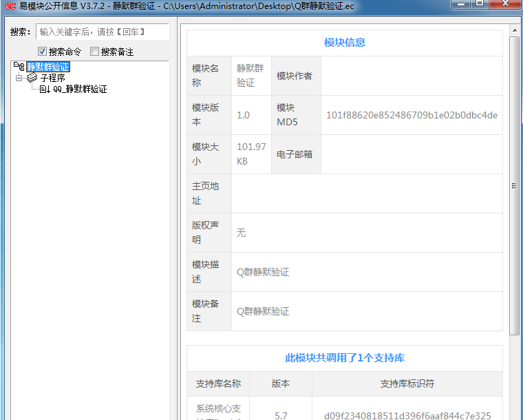The width and height of the screenshot is (523, 420).
Task: Click the vertical scrollbar thumb
Action: pos(514,186)
